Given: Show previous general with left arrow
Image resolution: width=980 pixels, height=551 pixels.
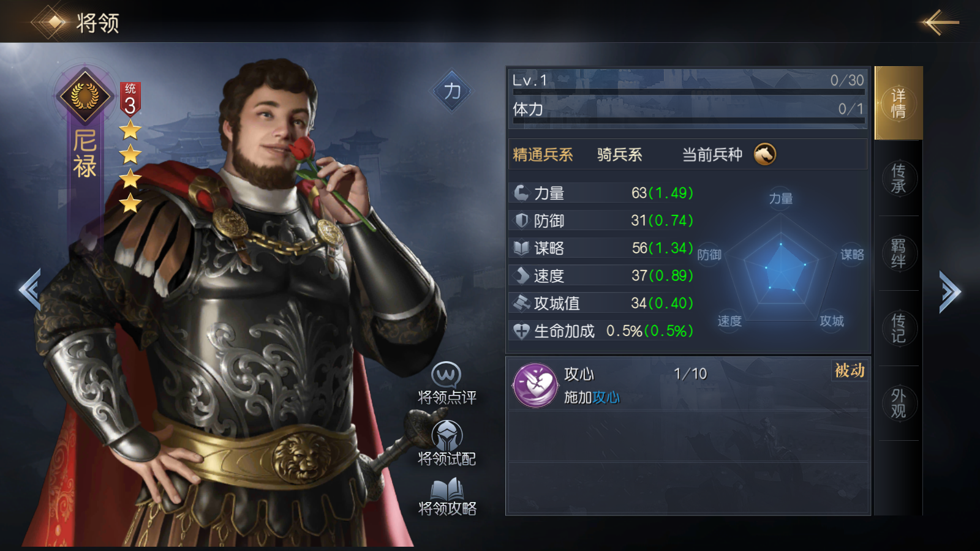Looking at the screenshot, I should (30, 290).
